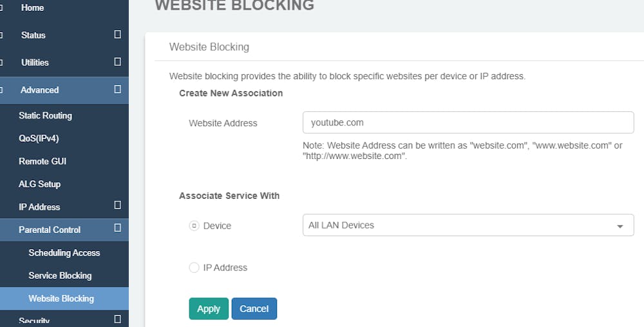Click the icon left of Home
This screenshot has height=327, width=644.
click(x=2, y=8)
